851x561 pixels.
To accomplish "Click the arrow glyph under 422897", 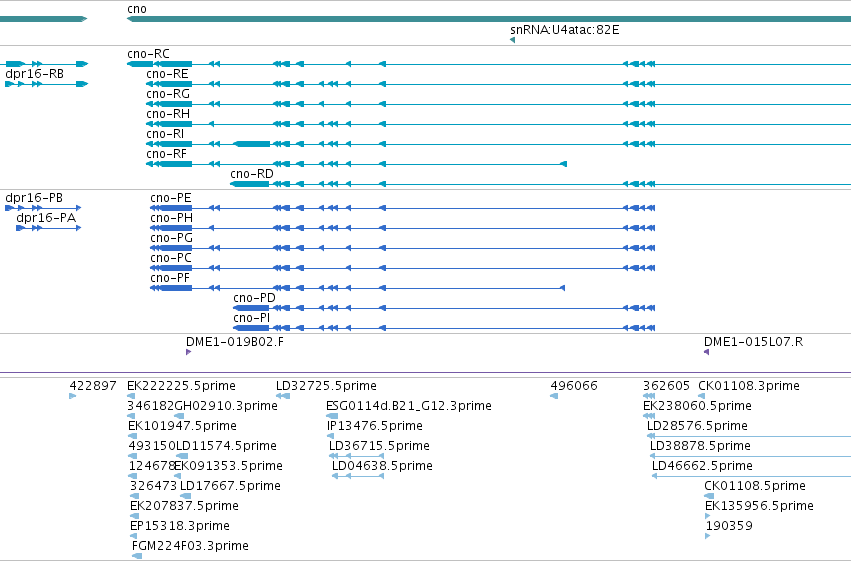I will (x=73, y=396).
